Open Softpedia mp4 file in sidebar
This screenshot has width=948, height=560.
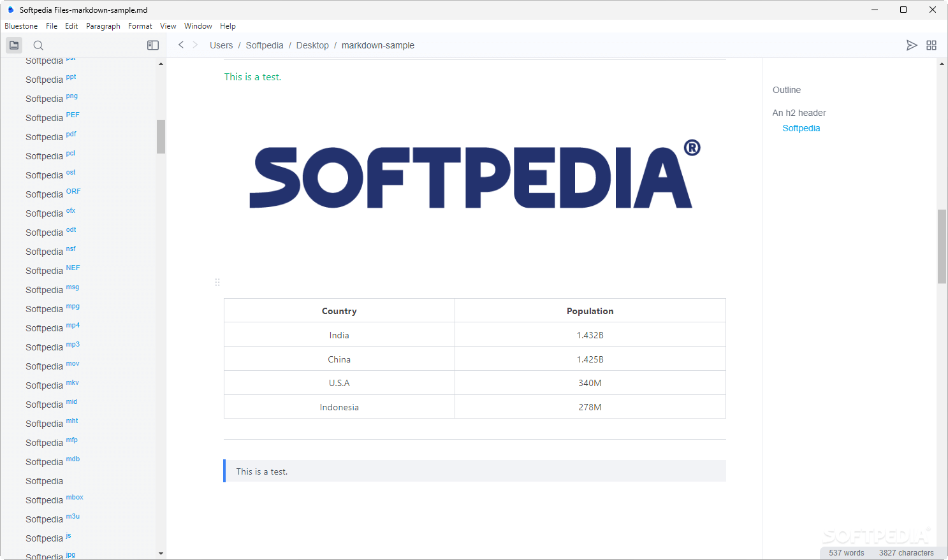coord(52,327)
